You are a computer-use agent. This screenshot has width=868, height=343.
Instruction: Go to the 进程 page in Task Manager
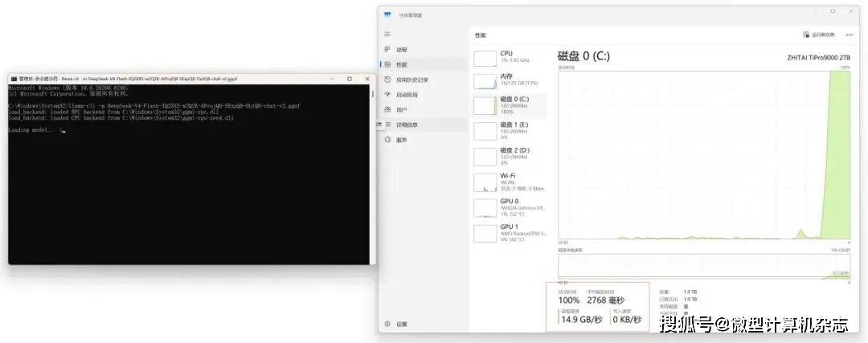tap(424, 49)
